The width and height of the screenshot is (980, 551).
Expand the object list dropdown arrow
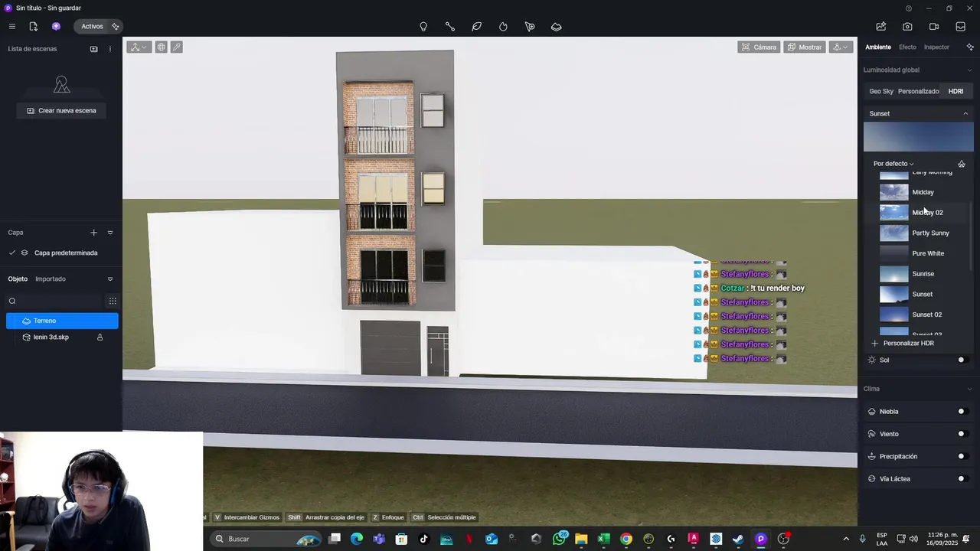point(110,279)
